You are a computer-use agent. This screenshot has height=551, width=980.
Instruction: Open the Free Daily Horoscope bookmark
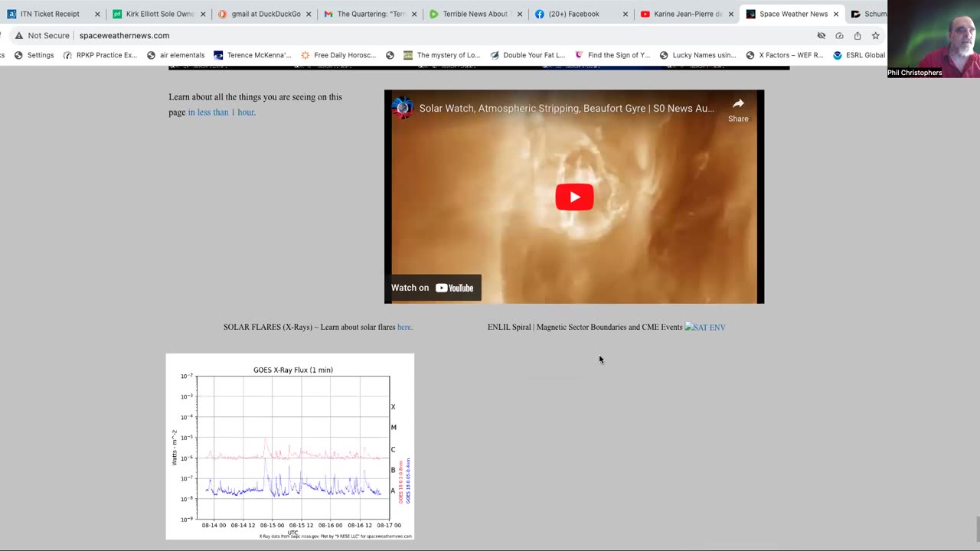click(x=338, y=55)
